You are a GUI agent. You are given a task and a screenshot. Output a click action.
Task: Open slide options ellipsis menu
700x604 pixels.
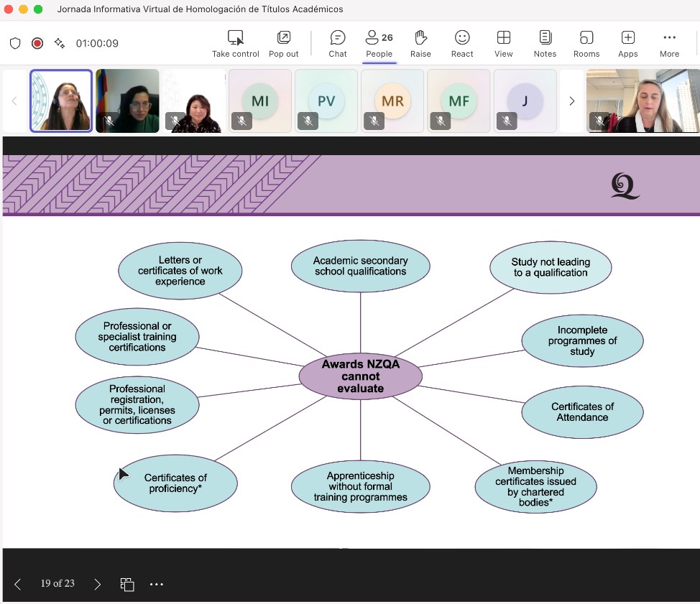tap(157, 584)
